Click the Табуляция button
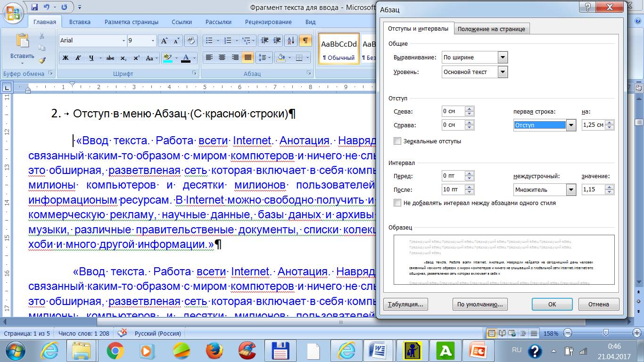This screenshot has width=644, height=362. 405,304
